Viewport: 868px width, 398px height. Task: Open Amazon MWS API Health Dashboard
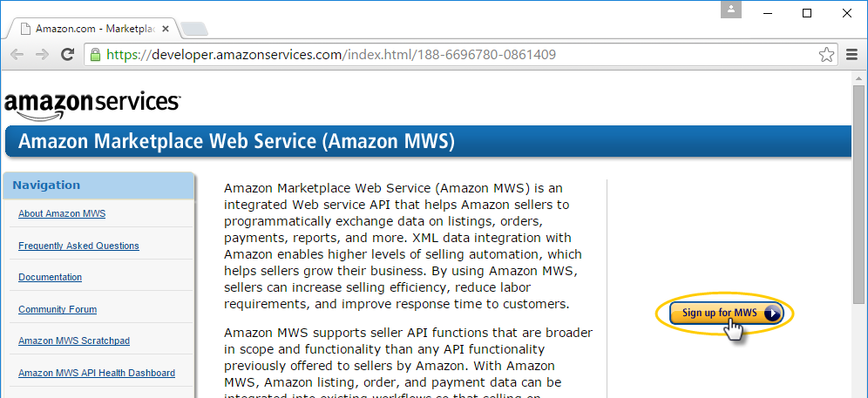pyautogui.click(x=97, y=373)
